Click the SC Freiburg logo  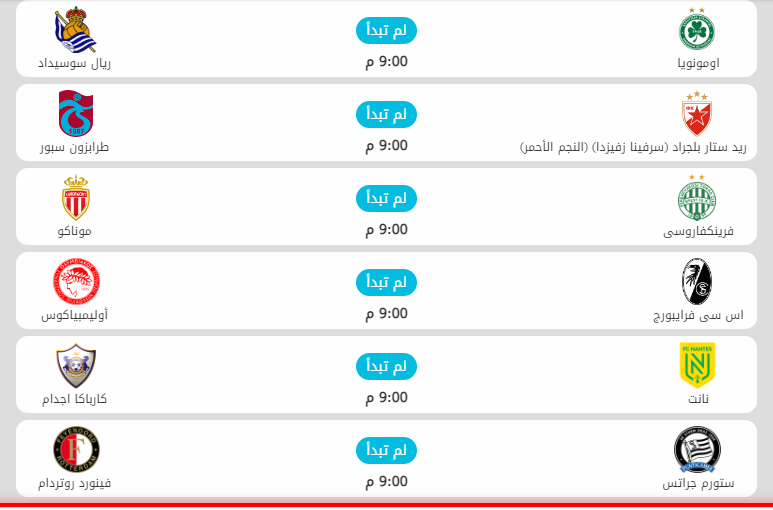coord(697,281)
